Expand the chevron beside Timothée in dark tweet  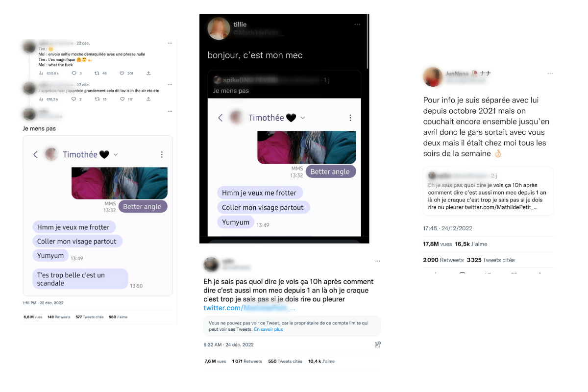click(302, 118)
